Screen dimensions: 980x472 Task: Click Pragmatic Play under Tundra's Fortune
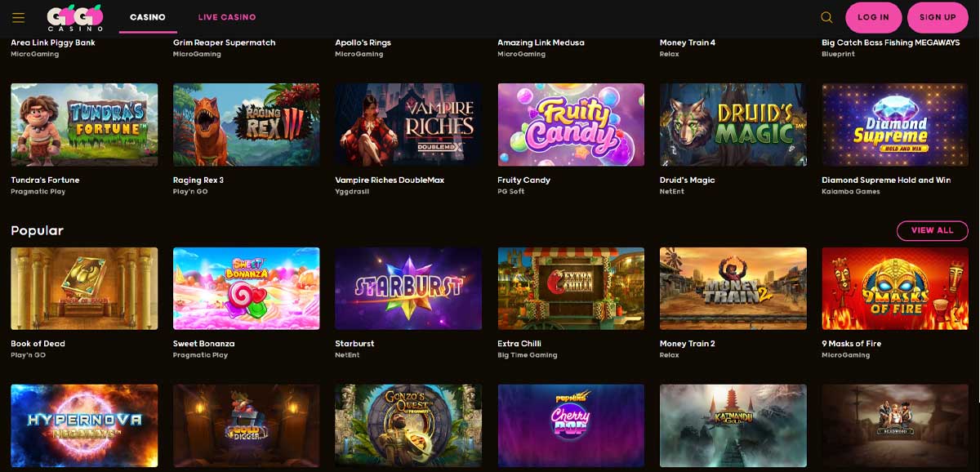pyautogui.click(x=38, y=192)
